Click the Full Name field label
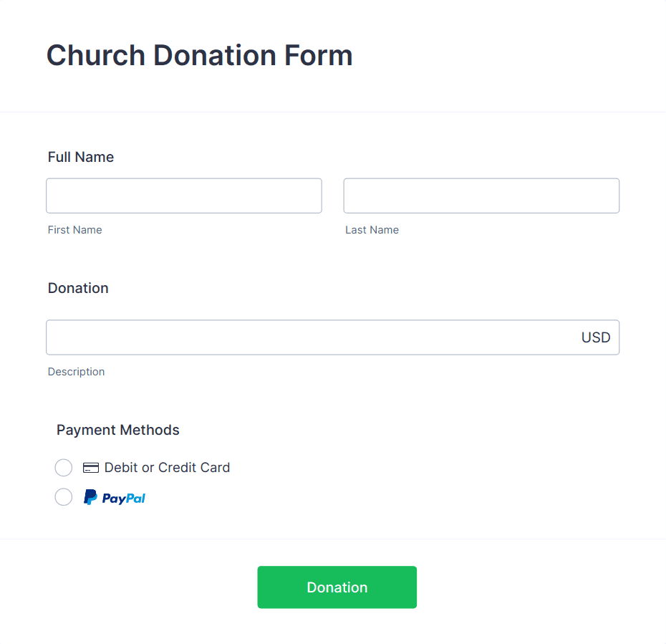This screenshot has width=666, height=644. pyautogui.click(x=81, y=157)
